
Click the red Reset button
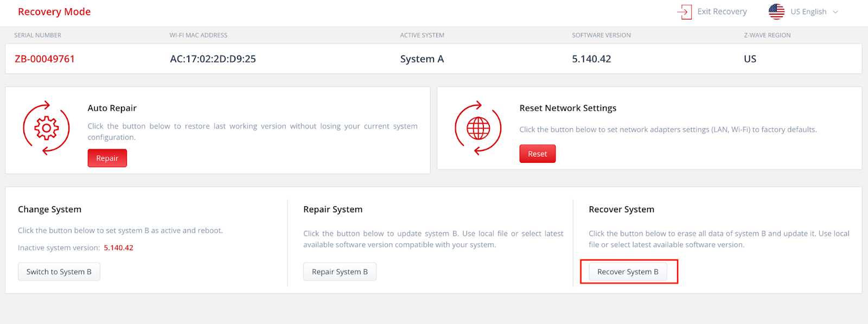coord(538,154)
